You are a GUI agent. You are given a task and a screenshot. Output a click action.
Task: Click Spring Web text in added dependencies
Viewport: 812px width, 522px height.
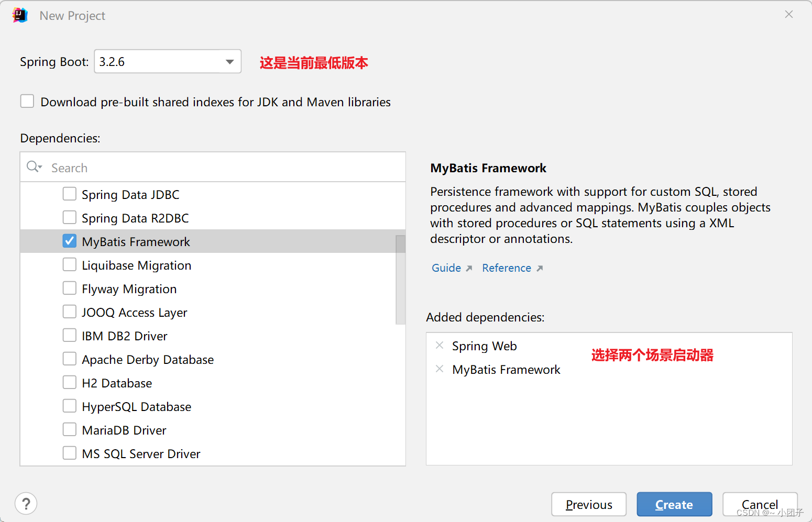pos(485,346)
